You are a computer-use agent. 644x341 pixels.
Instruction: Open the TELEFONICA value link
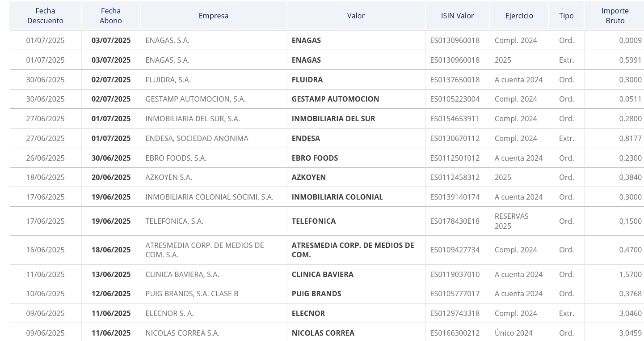point(314,221)
